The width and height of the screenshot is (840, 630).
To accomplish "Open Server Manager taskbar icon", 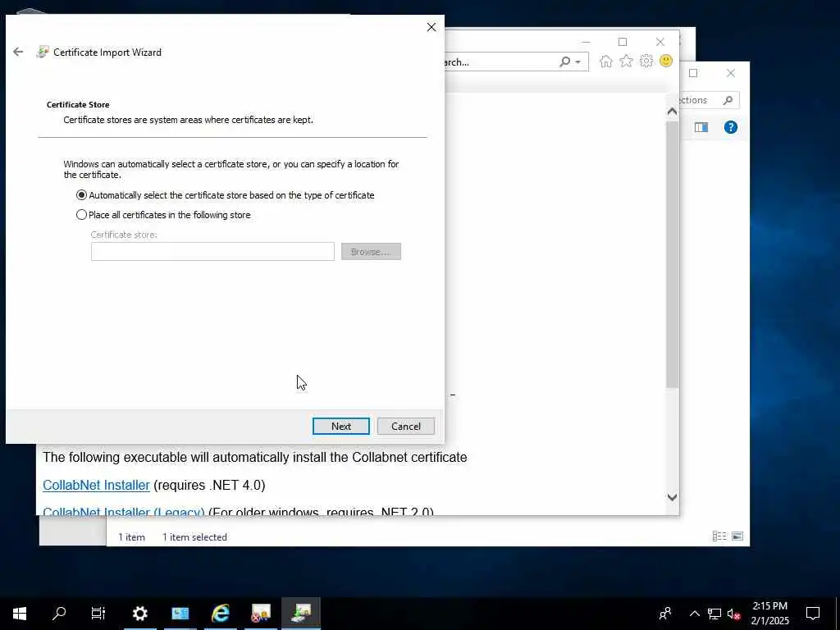I will pyautogui.click(x=180, y=614).
